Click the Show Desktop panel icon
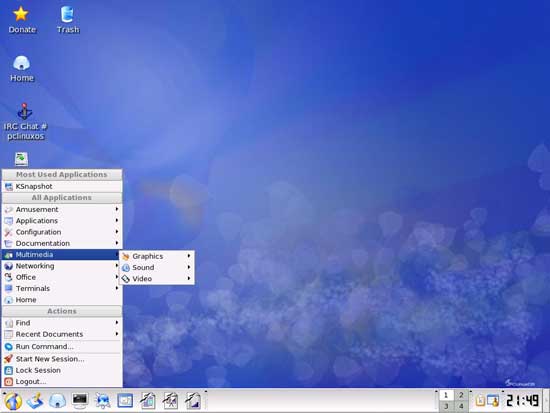This screenshot has width=550, height=413. (x=35, y=401)
